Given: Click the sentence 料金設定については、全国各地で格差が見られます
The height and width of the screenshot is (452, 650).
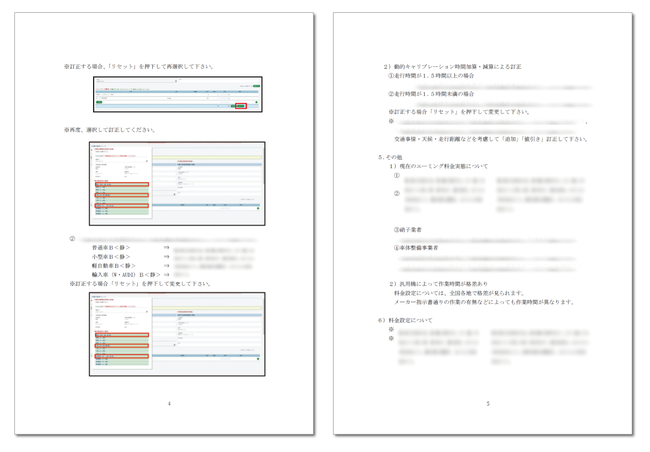Looking at the screenshot, I should [x=460, y=293].
